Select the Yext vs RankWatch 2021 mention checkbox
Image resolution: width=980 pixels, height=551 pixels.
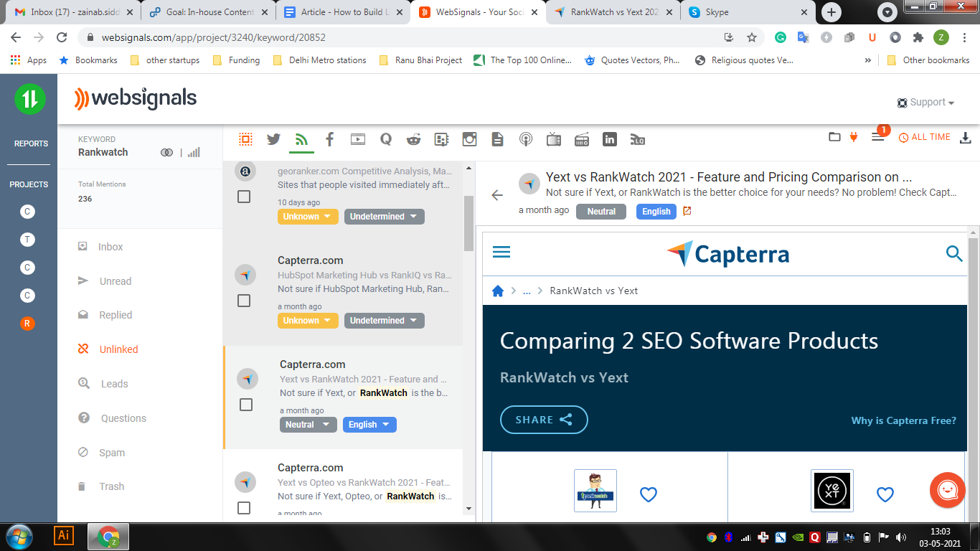[246, 405]
